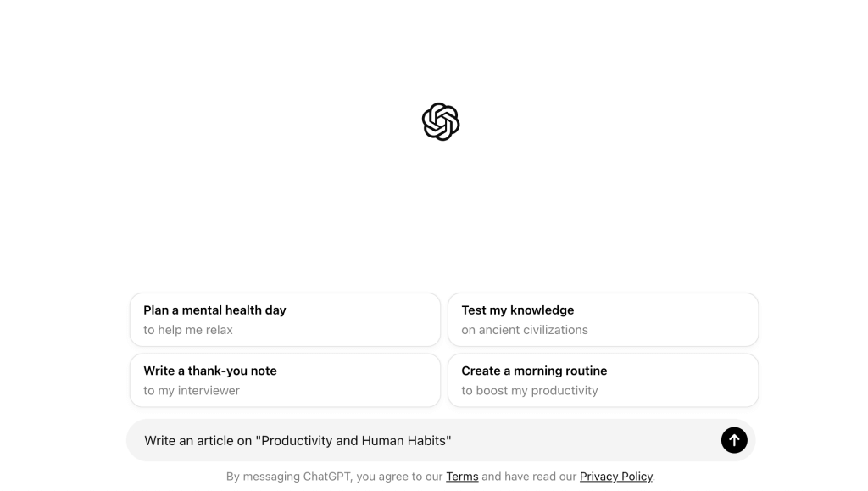Open the Privacy Policy link
Screen dimensions: 868x491
[615, 477]
